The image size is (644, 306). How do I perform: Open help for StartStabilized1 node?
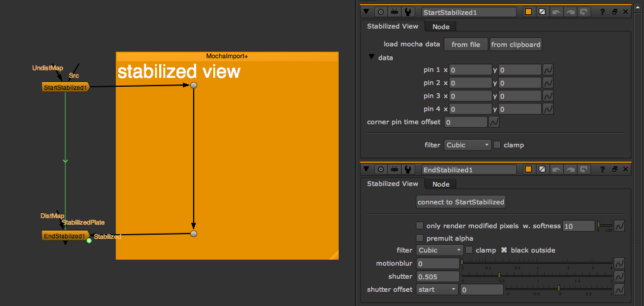point(604,12)
